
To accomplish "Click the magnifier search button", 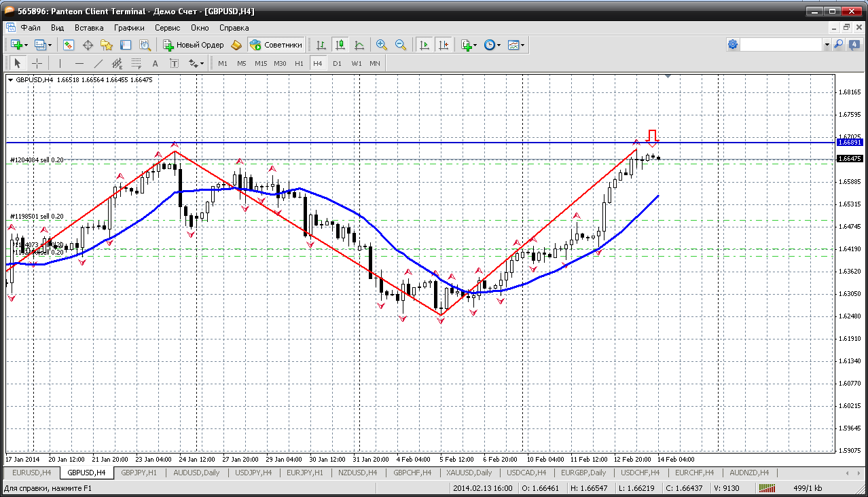I will pyautogui.click(x=839, y=44).
